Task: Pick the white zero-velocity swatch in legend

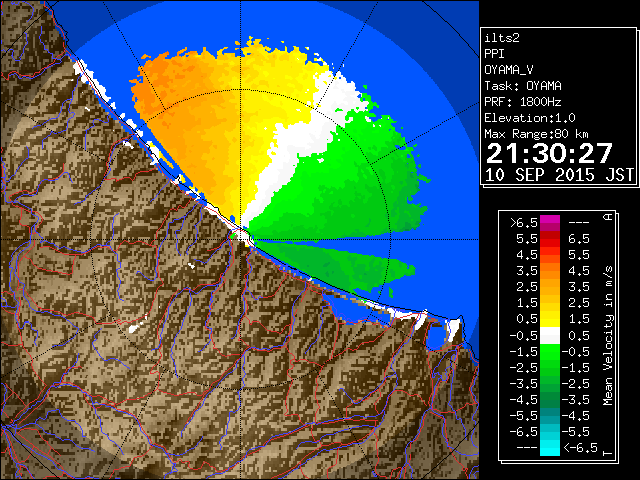Action: [x=550, y=336]
